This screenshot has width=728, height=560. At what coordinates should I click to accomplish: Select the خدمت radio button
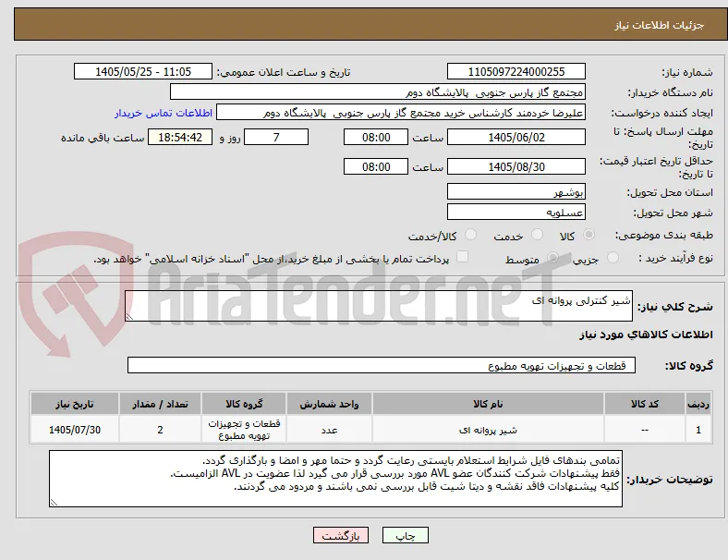point(537,235)
